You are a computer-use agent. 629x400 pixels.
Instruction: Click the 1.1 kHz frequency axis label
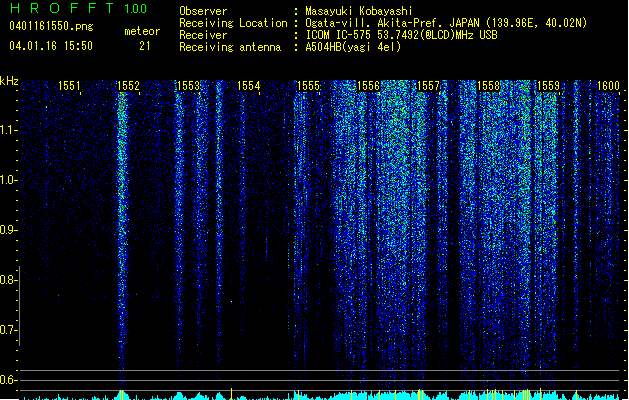click(8, 130)
